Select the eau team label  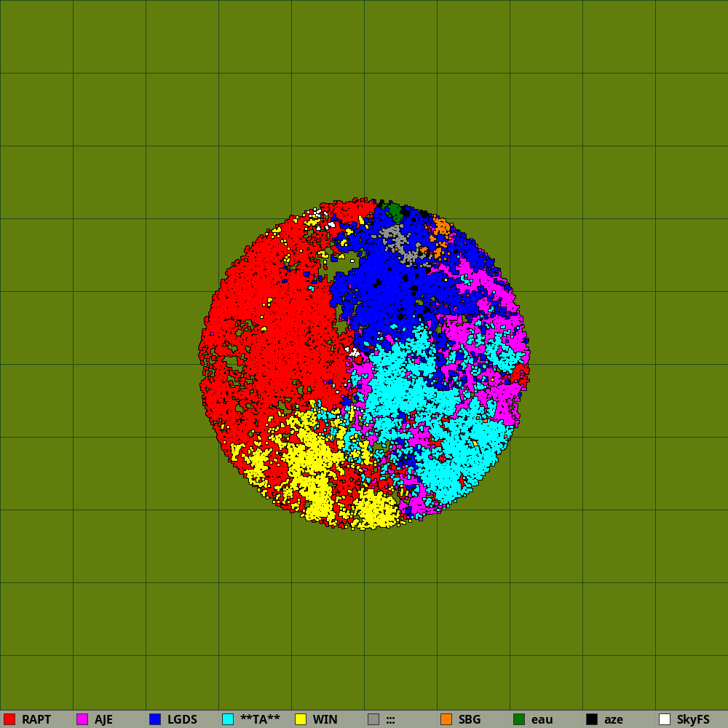click(542, 719)
